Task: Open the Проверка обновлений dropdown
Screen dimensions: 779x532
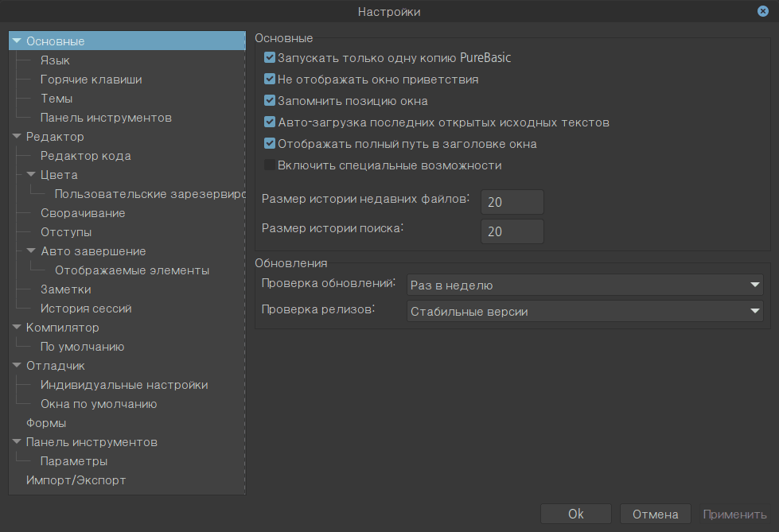Action: tap(584, 285)
